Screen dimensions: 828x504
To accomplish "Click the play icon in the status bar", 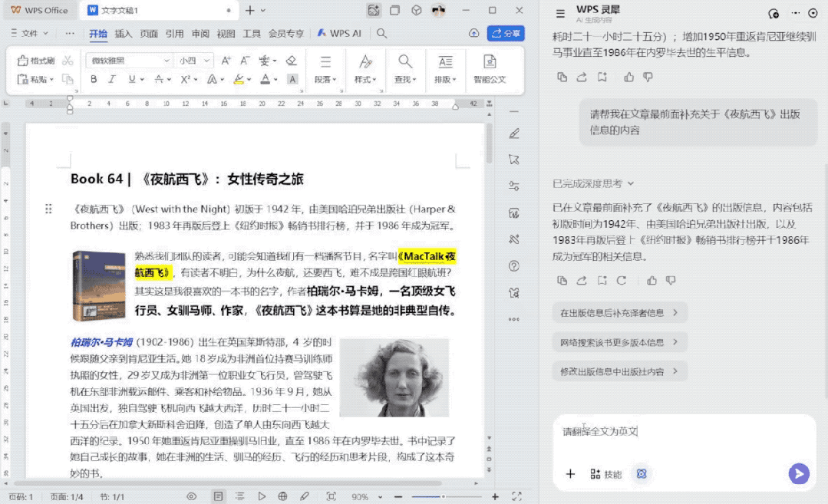I will (262, 496).
